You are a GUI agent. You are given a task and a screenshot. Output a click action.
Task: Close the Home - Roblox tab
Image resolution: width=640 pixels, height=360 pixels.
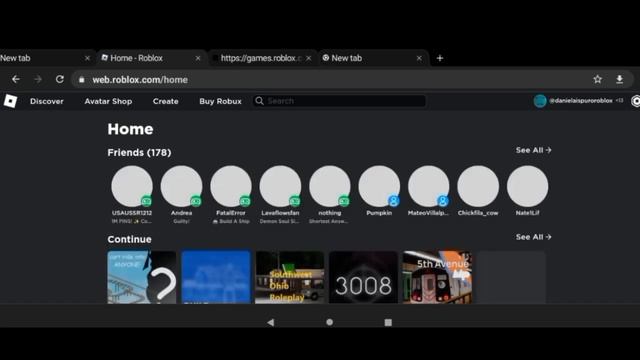198,58
